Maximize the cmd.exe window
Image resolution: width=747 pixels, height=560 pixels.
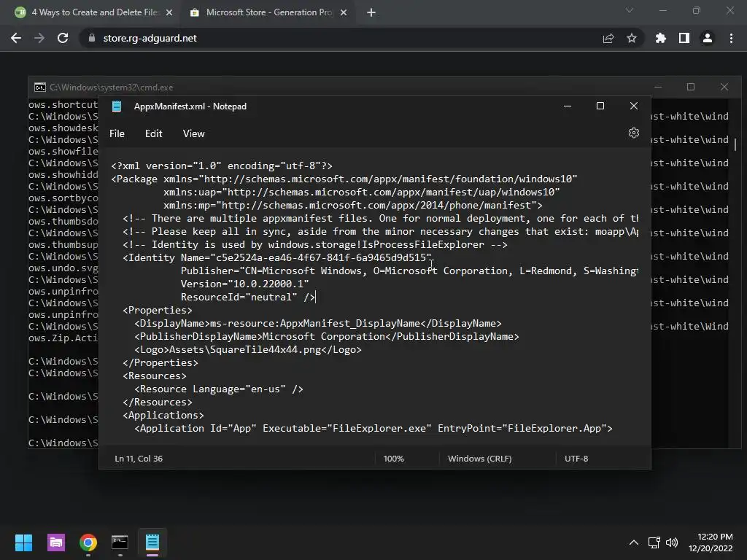[691, 87]
